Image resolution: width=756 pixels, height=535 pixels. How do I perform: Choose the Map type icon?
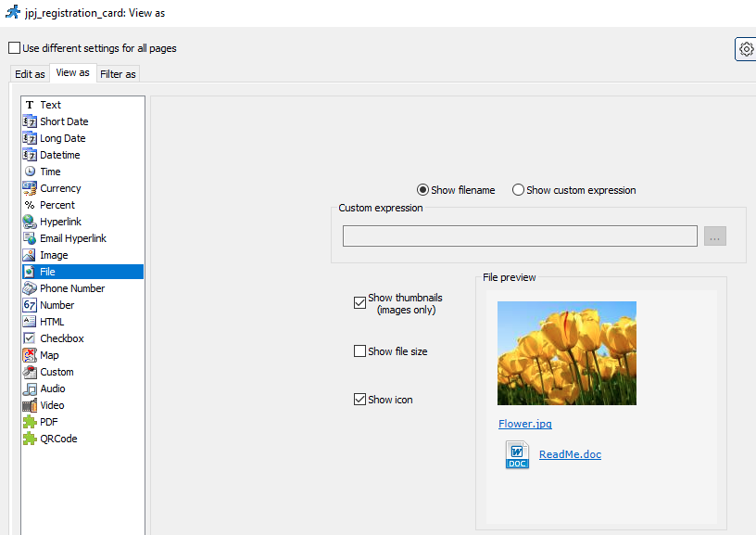[x=30, y=355]
